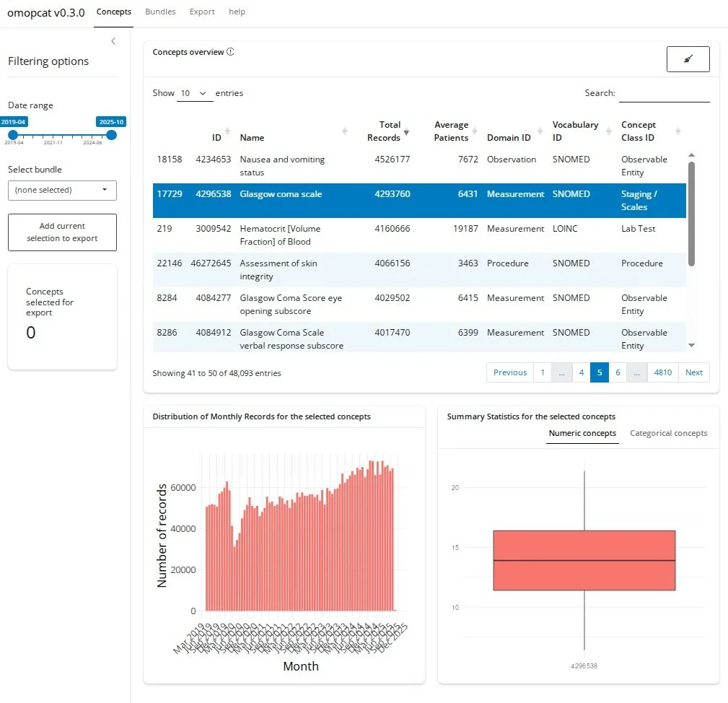Click the Procedure domain cell
This screenshot has width=728, height=703.
click(x=507, y=263)
